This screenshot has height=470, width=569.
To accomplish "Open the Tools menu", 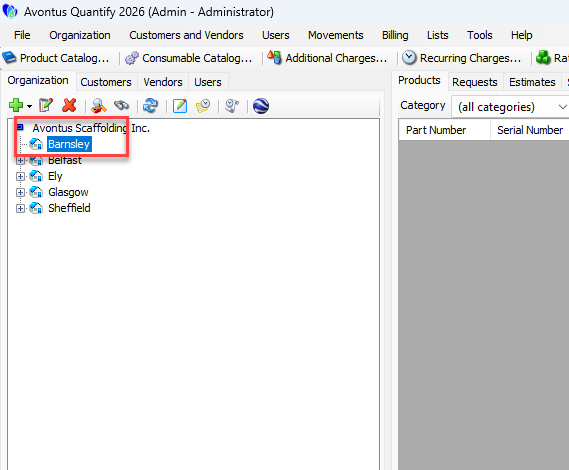I will tap(480, 35).
